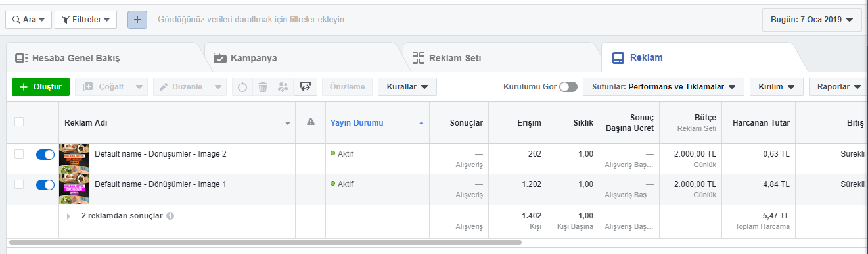Toggle off the Image 2 ad switch
This screenshot has width=868, height=254.
(45, 154)
